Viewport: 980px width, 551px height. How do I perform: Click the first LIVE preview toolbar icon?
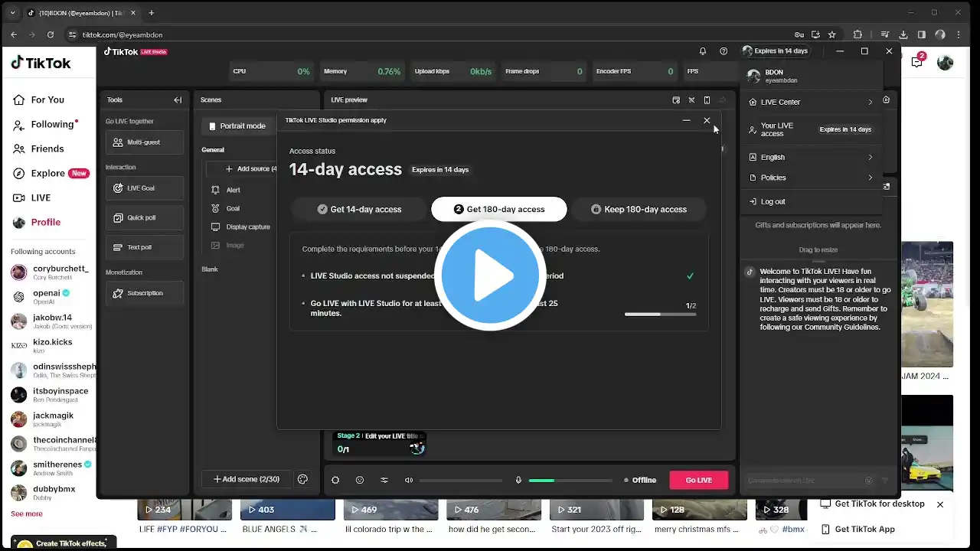(x=676, y=99)
